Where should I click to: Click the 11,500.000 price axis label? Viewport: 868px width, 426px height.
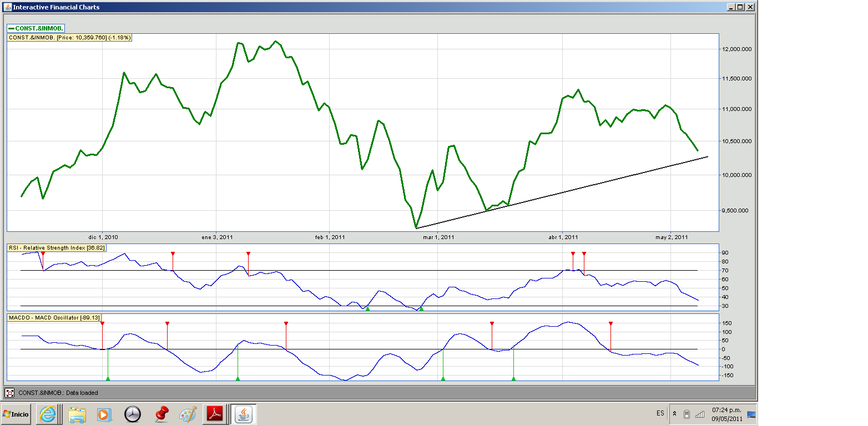pos(736,79)
